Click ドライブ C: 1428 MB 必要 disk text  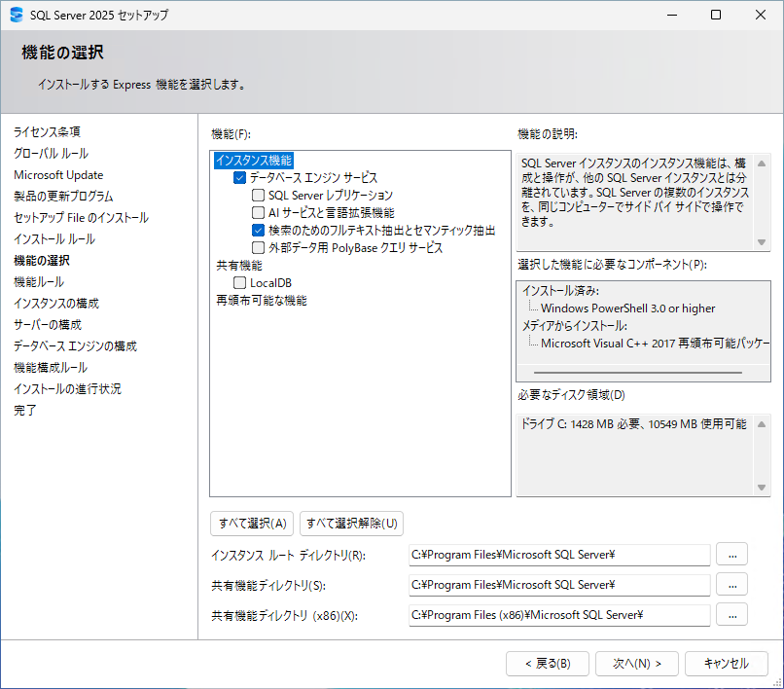click(633, 424)
